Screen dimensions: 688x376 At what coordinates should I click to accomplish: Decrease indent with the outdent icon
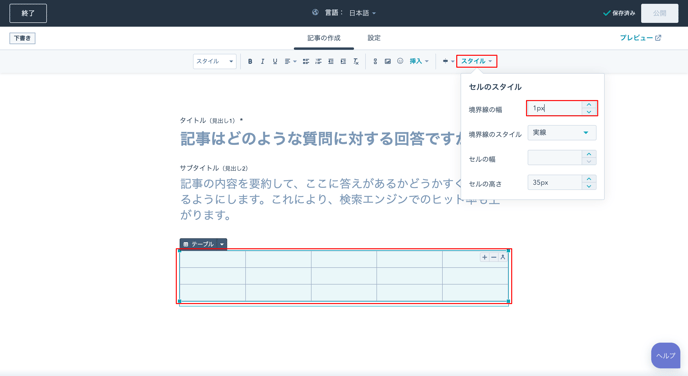[x=330, y=61]
